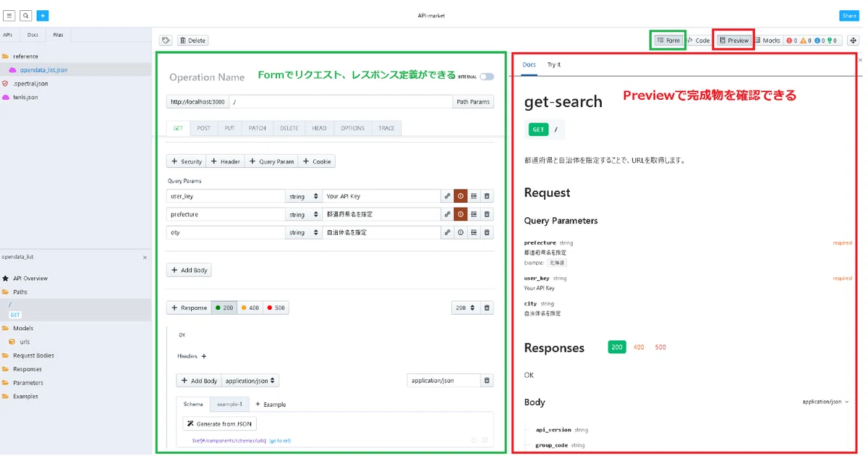Viewport: 868px width, 456px height.
Task: Delete user_key parameter via trash icon
Action: tap(487, 196)
